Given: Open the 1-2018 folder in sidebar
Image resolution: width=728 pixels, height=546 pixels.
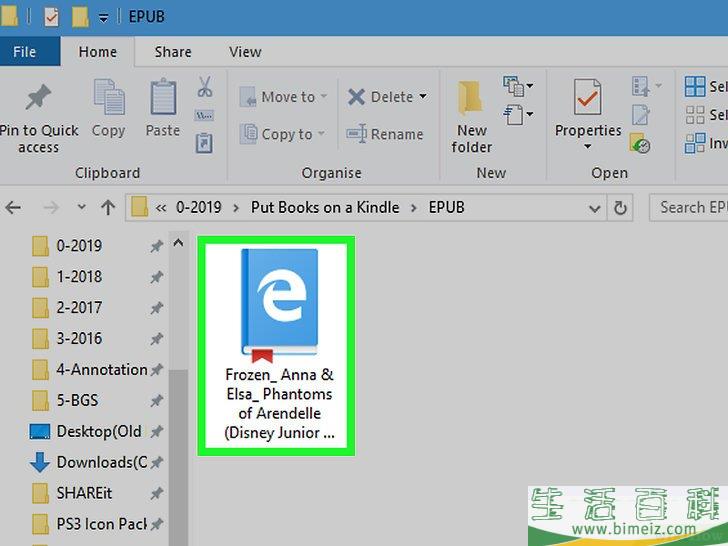Looking at the screenshot, I should click(79, 277).
